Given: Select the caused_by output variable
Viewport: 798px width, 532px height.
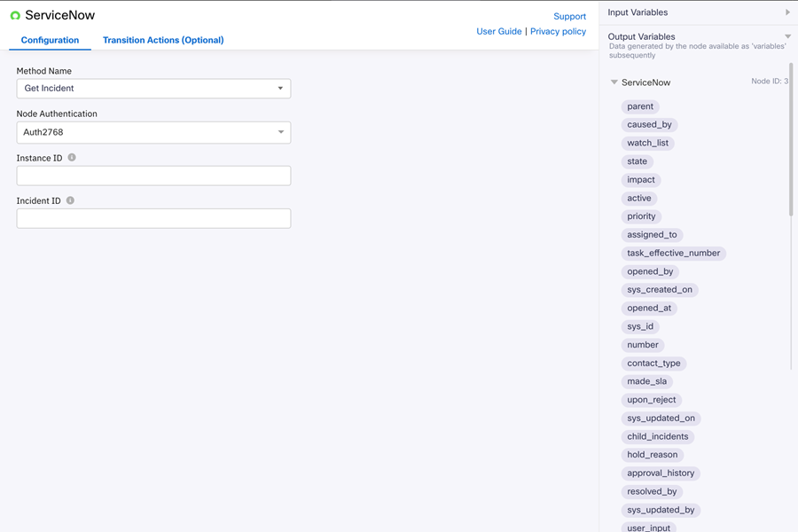Looking at the screenshot, I should 649,125.
